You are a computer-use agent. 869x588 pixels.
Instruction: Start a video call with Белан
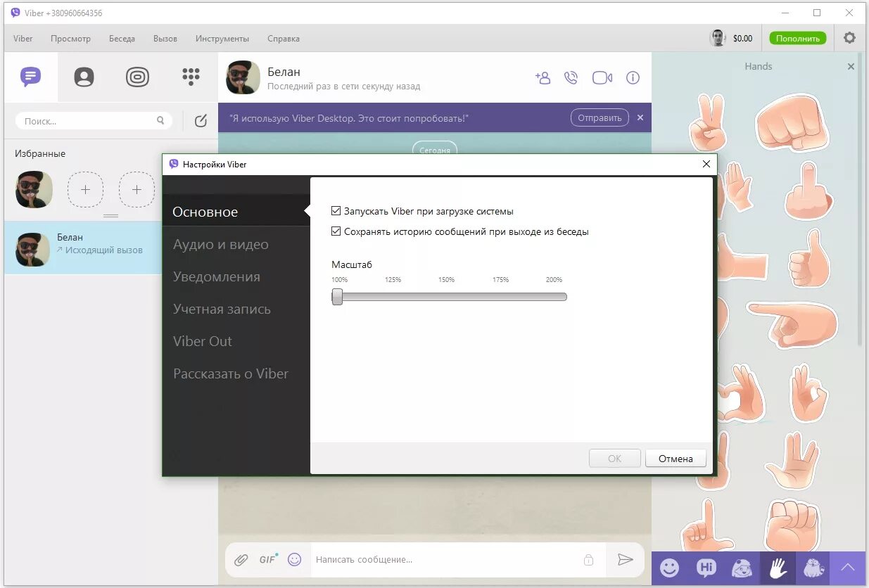(x=602, y=77)
